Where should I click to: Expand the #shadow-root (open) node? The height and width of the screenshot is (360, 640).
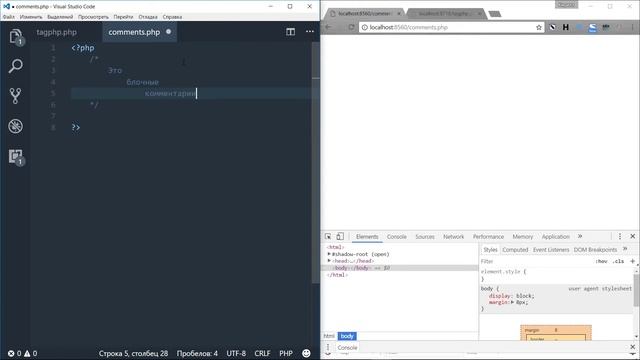coord(329,254)
